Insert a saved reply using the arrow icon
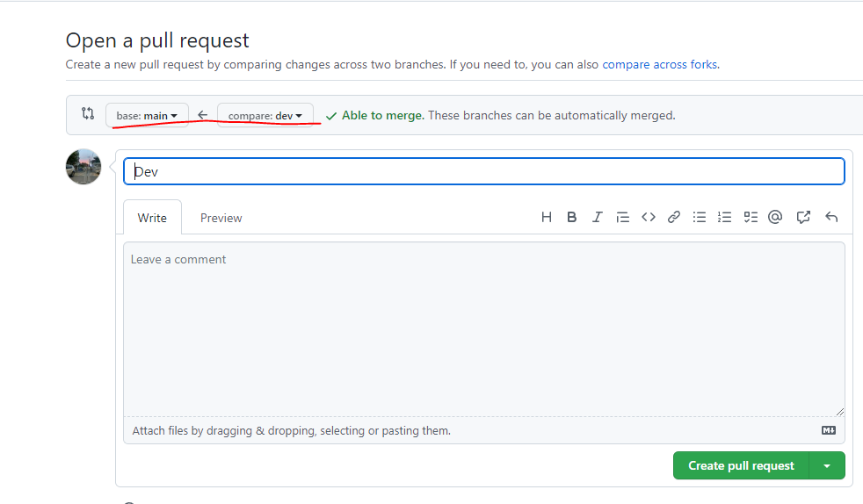The width and height of the screenshot is (863, 504). 831,217
